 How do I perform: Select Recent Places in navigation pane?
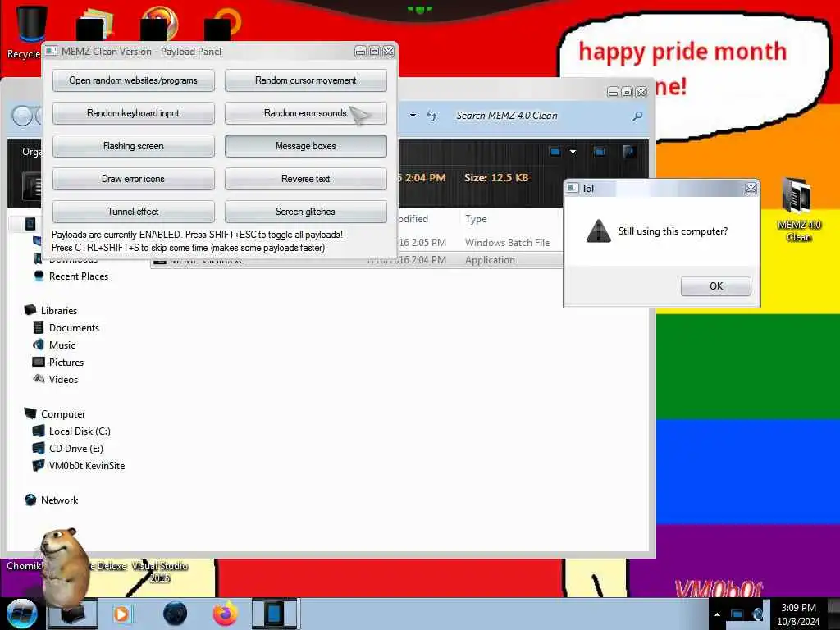[x=78, y=276]
